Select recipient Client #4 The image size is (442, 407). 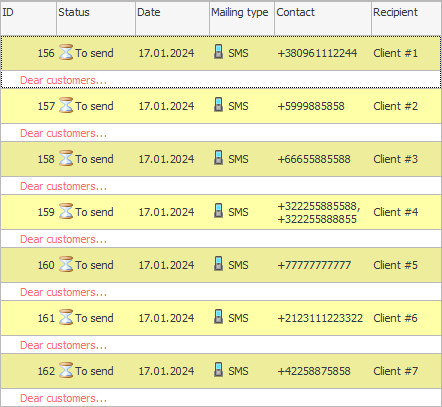(395, 212)
